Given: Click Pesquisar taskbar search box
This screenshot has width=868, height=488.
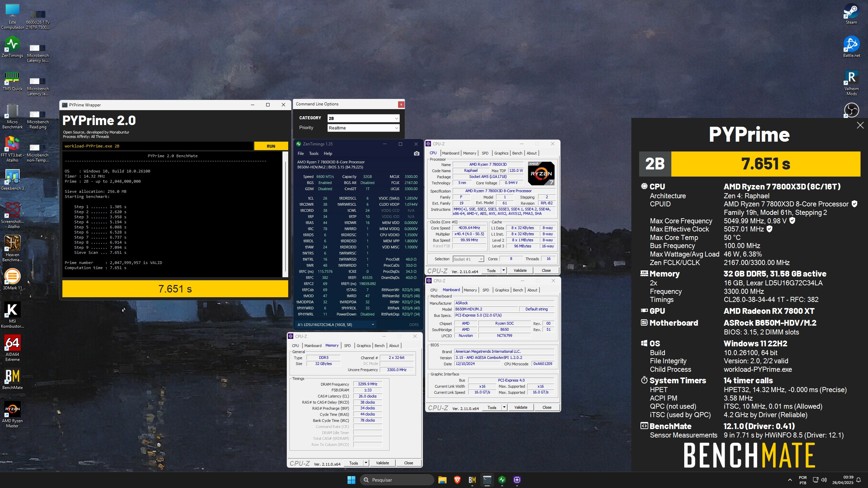Looking at the screenshot, I should [397, 480].
